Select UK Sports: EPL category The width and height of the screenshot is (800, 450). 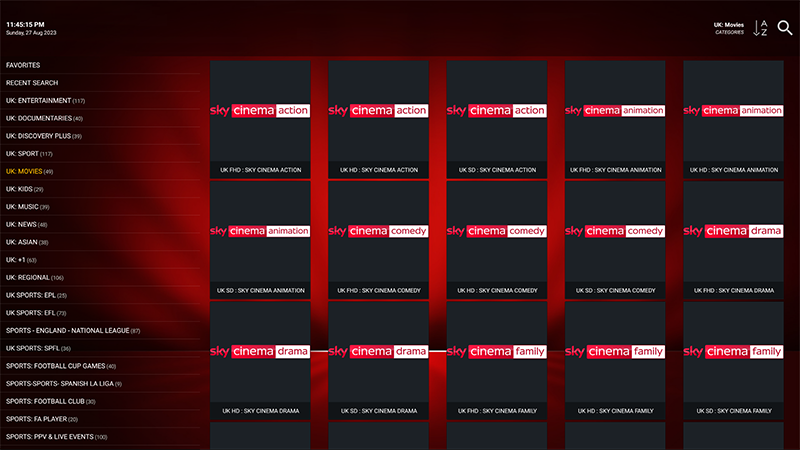[36, 295]
